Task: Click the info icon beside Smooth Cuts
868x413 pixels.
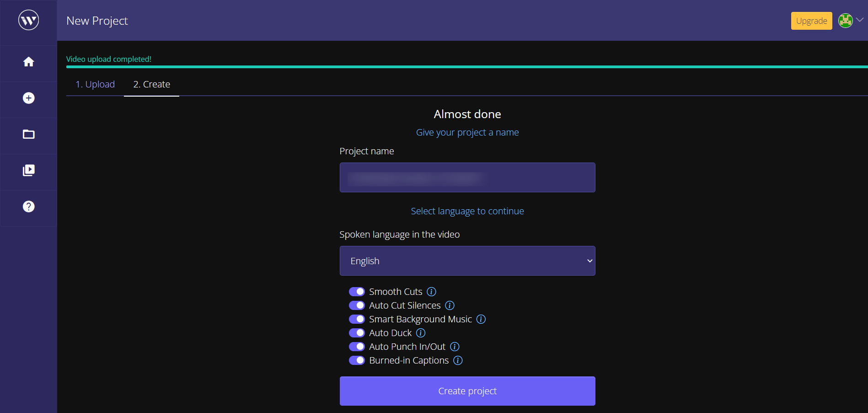Action: [431, 291]
